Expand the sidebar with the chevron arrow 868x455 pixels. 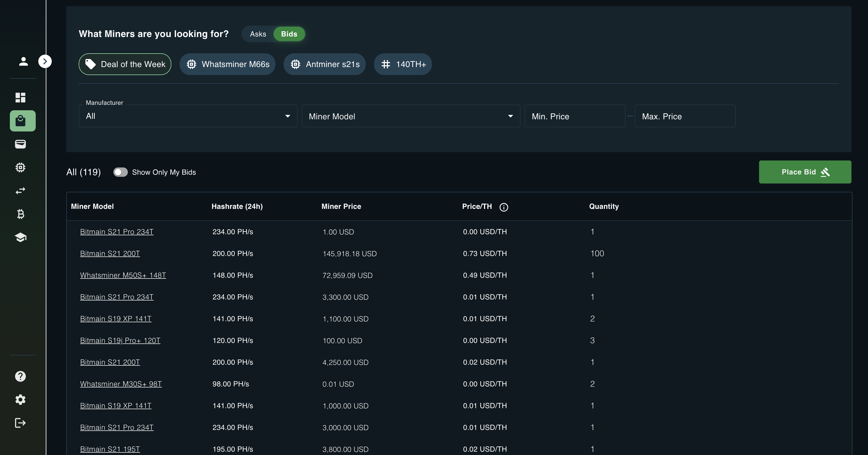coord(45,61)
